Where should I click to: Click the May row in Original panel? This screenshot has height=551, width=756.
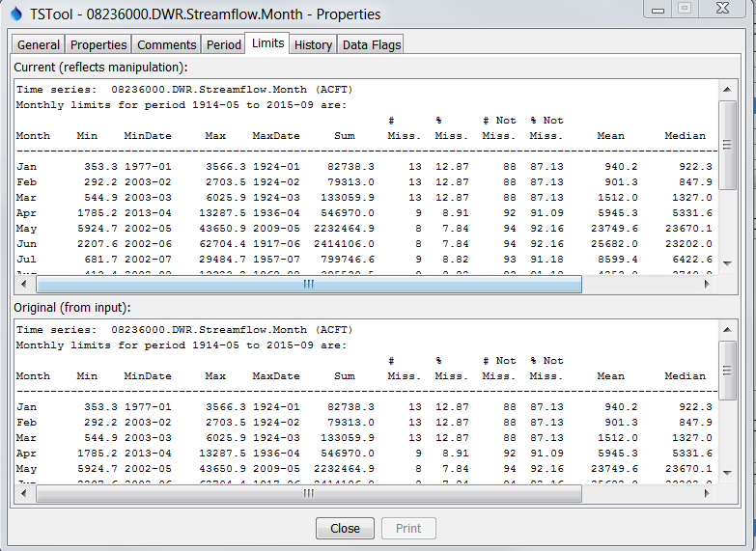pos(365,469)
